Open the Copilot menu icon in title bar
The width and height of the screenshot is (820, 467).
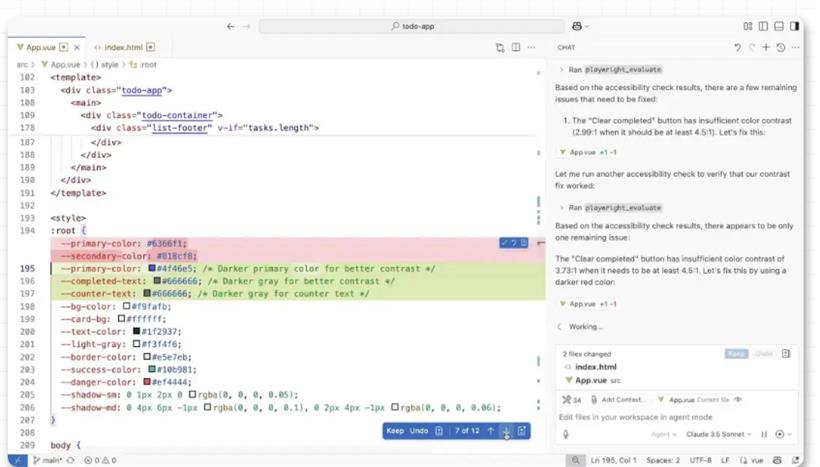point(577,26)
